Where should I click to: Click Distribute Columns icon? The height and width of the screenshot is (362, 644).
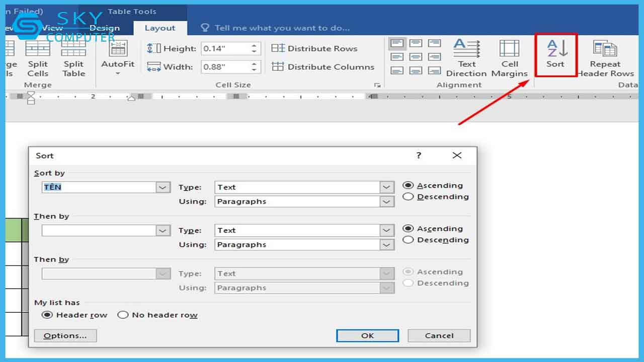[x=278, y=66]
